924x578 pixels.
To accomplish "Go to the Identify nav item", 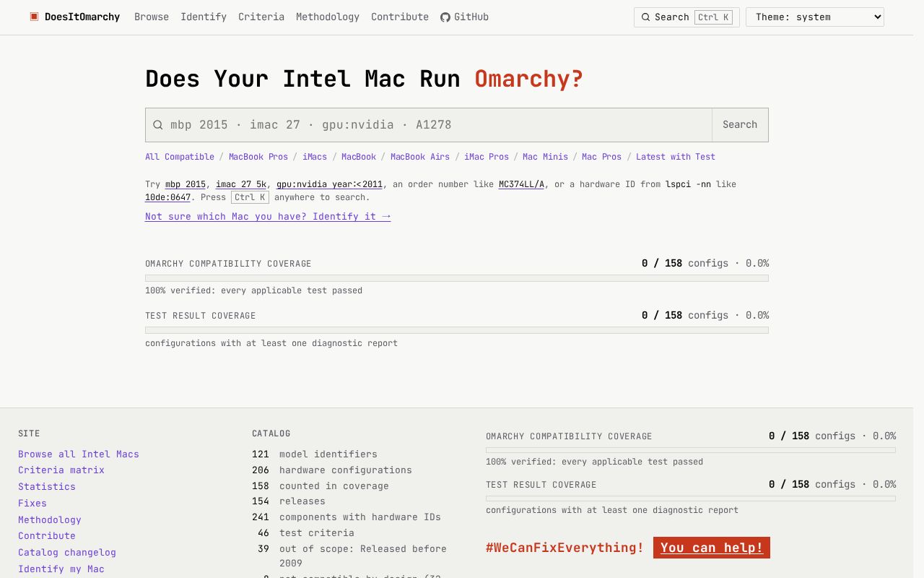I will coord(204,17).
